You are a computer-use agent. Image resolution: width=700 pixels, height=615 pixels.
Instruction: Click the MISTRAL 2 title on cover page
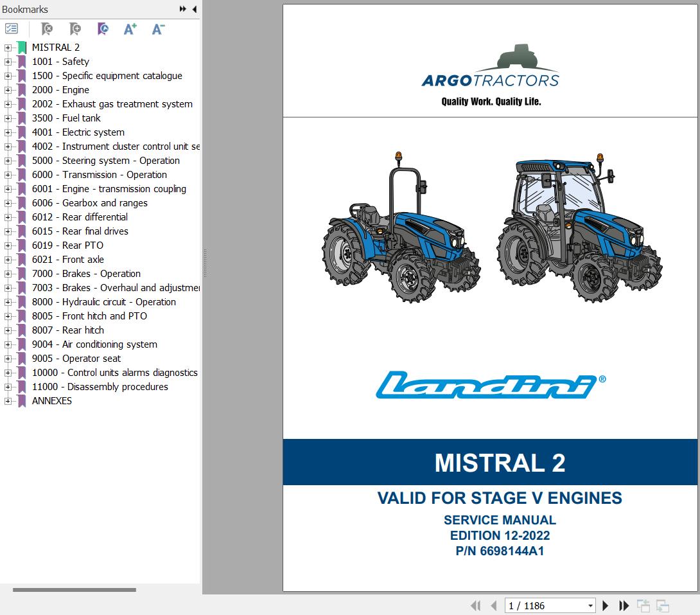[500, 463]
